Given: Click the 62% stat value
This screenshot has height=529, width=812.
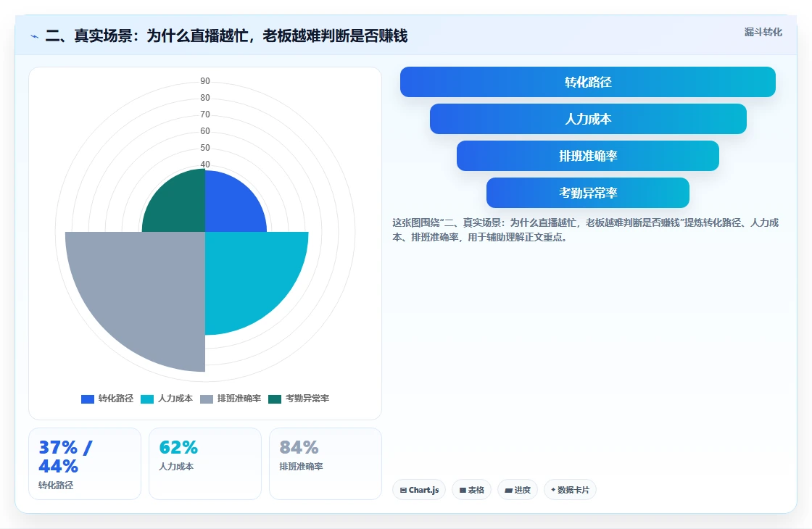Looking at the screenshot, I should click(178, 447).
